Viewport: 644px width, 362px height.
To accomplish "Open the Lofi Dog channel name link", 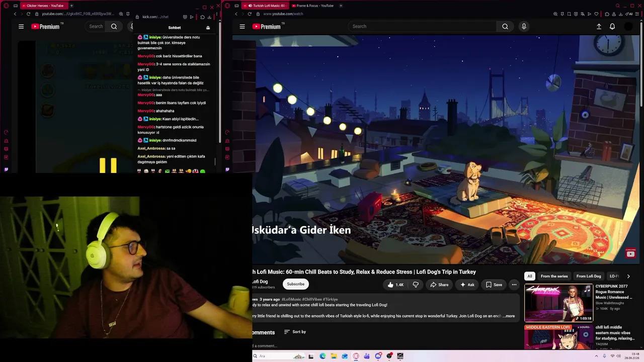I will 260,282.
